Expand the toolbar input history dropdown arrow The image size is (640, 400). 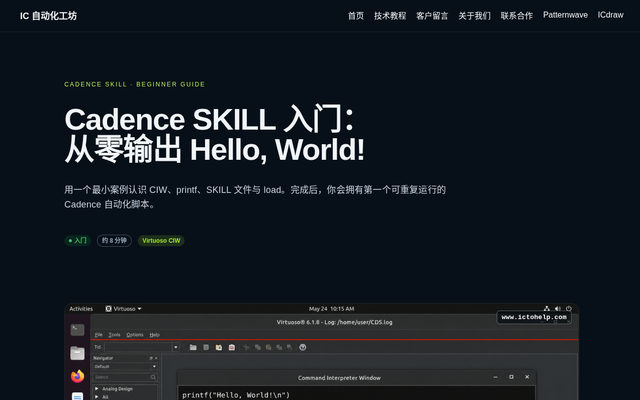176,347
